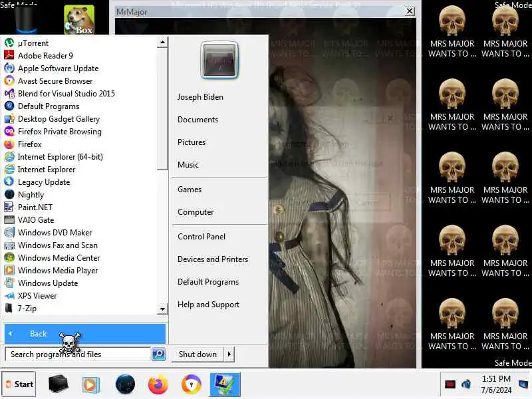Click the volume tray icon

click(466, 384)
